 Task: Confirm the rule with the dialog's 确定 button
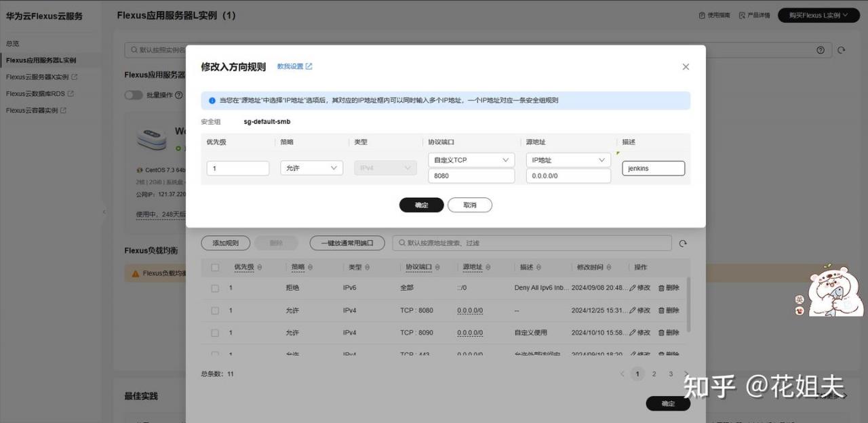tap(421, 205)
